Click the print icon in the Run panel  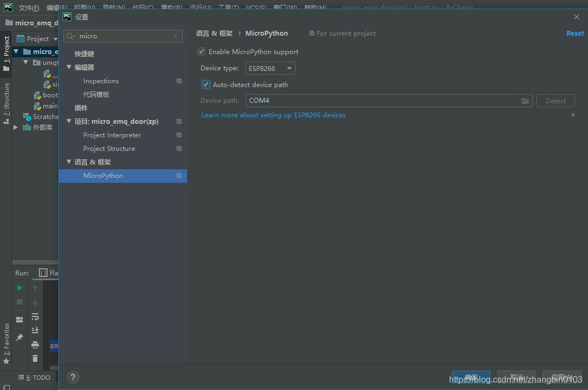pyautogui.click(x=35, y=345)
